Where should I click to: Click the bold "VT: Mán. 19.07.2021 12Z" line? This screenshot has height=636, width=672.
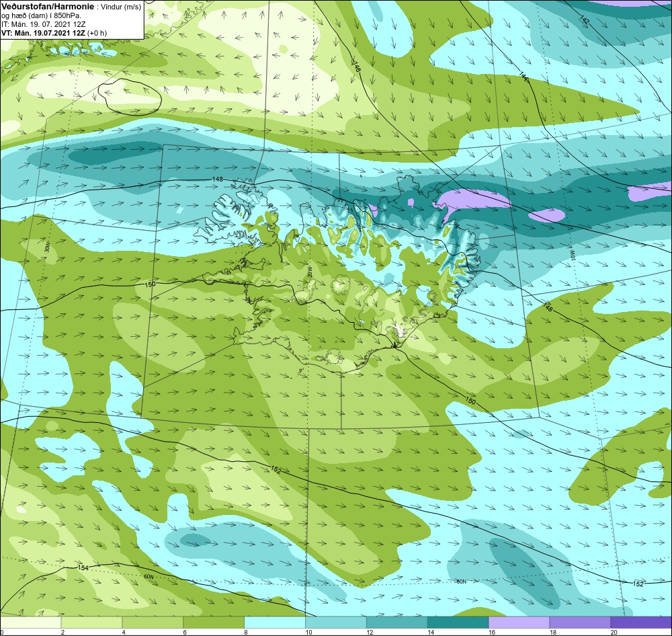tap(44, 32)
